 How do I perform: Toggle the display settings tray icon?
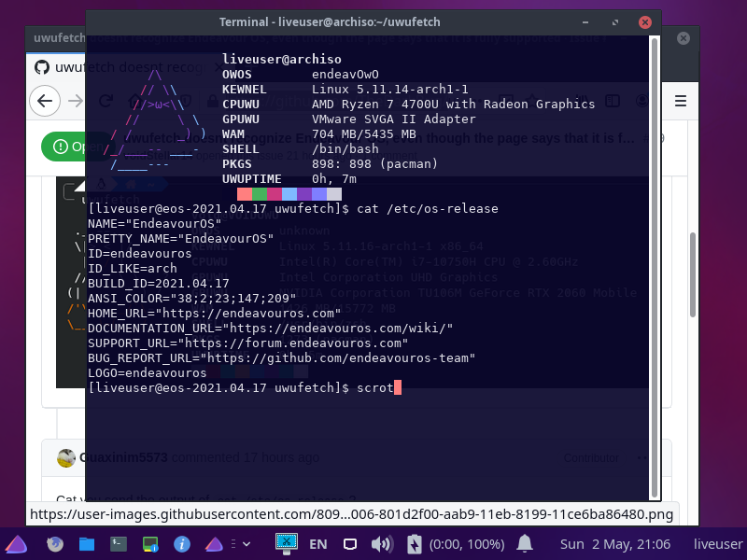pos(349,543)
